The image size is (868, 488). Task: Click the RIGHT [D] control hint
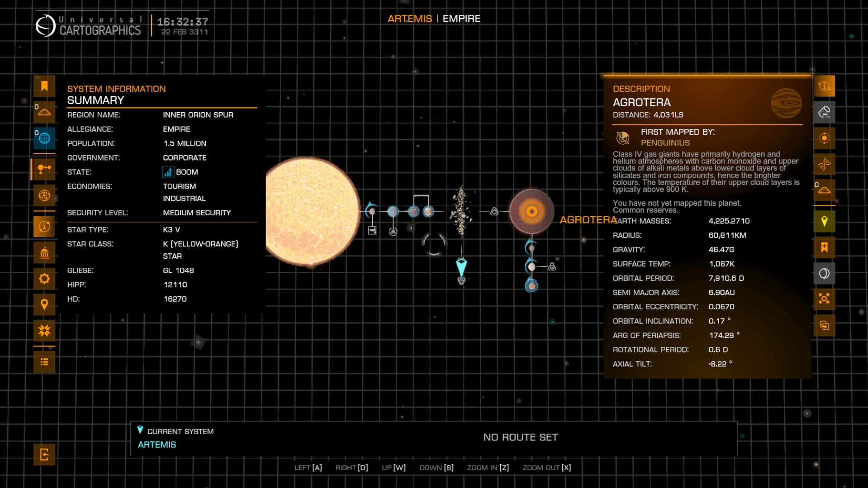tap(351, 468)
